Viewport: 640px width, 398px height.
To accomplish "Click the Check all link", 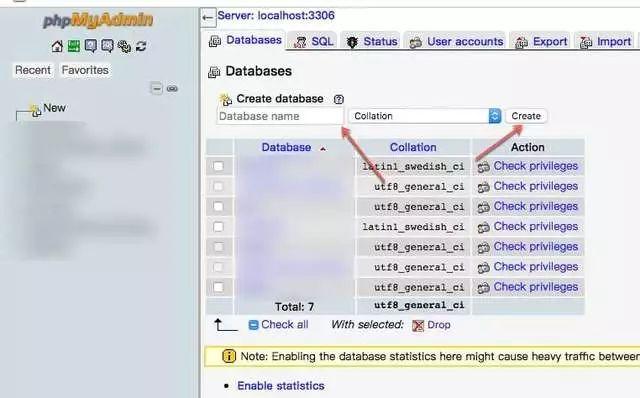I will click(x=284, y=325).
